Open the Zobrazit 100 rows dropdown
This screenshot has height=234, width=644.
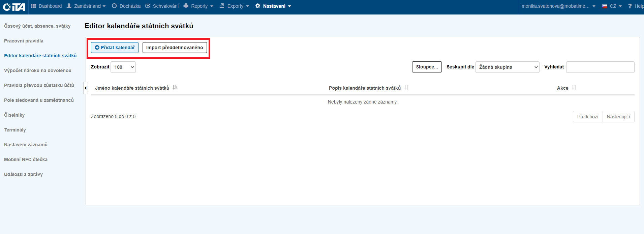tap(123, 67)
